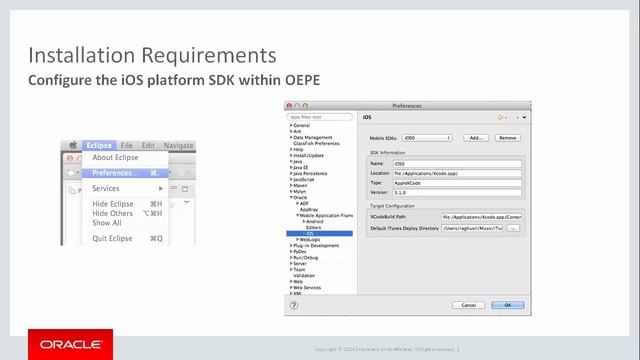This screenshot has width=640, height=360.
Task: Select Mylyn in the preferences tree
Action: [x=300, y=191]
